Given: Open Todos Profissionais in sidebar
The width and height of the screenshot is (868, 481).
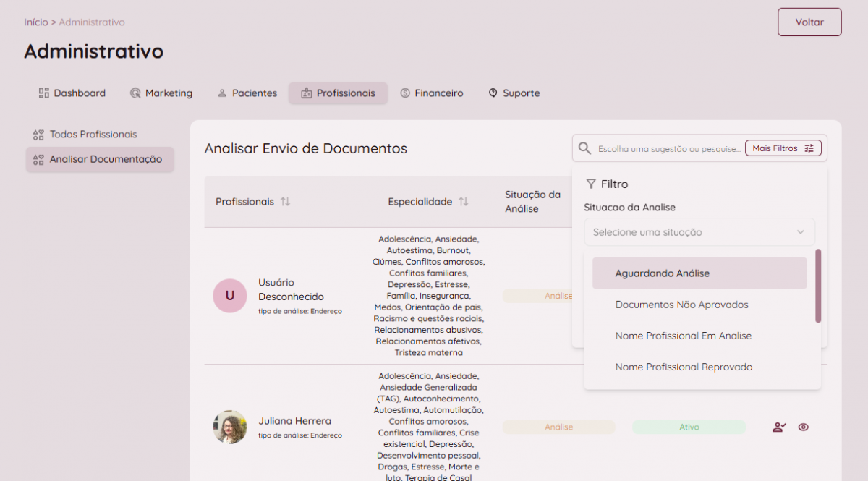Looking at the screenshot, I should tap(93, 135).
